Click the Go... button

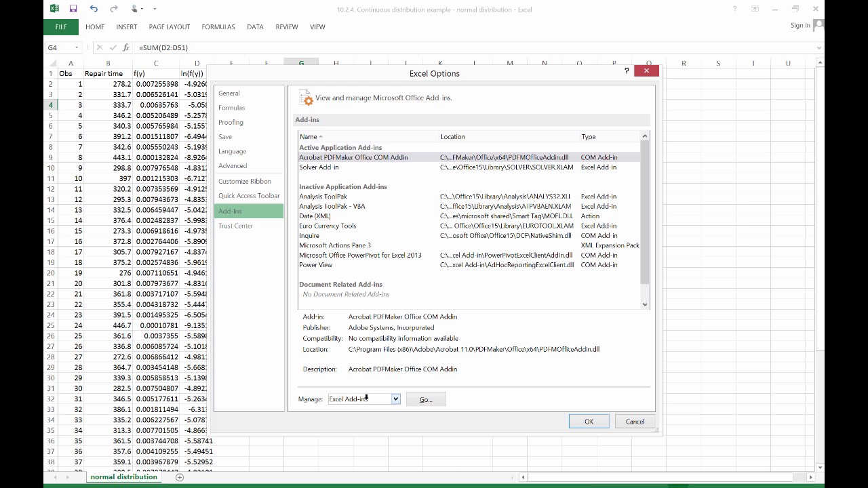point(426,399)
